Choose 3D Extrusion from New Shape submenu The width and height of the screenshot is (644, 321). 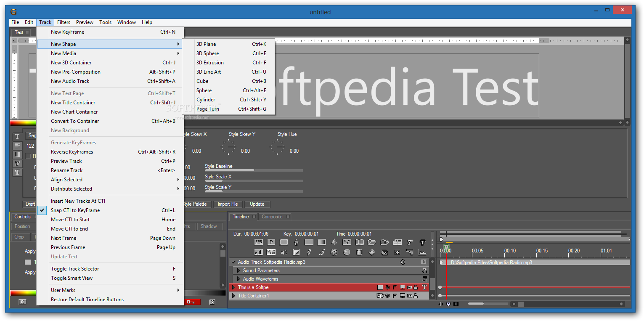229,63
